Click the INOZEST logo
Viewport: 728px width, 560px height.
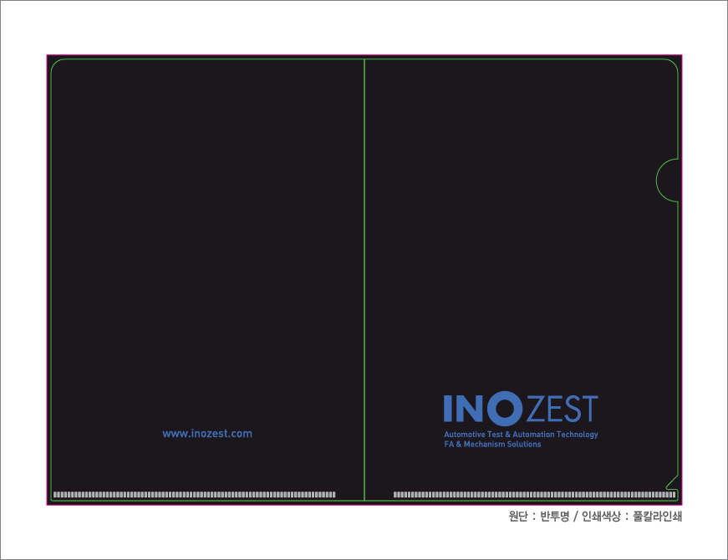click(520, 408)
